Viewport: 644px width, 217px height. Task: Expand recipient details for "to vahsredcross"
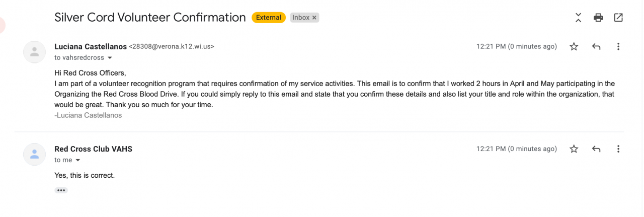coord(110,58)
